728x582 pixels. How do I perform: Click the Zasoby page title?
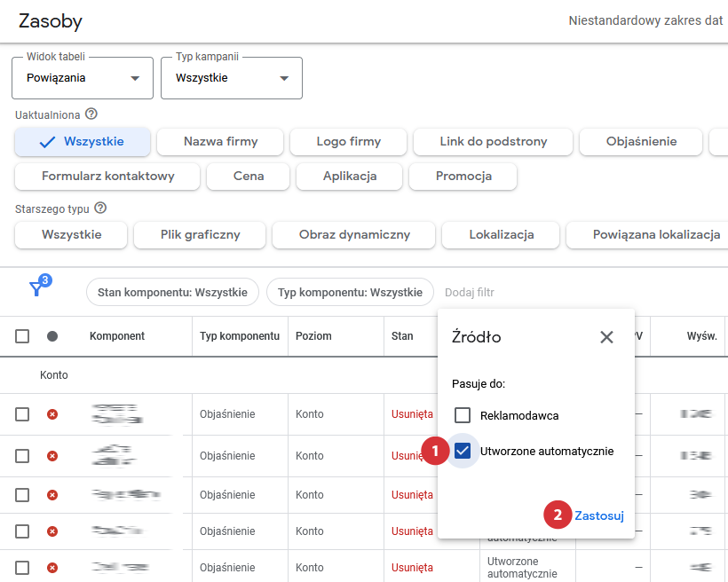coord(50,21)
